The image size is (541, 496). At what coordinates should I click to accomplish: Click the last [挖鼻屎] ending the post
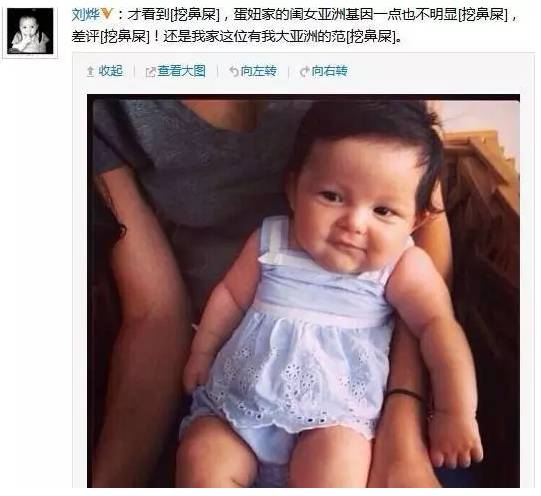pos(371,36)
